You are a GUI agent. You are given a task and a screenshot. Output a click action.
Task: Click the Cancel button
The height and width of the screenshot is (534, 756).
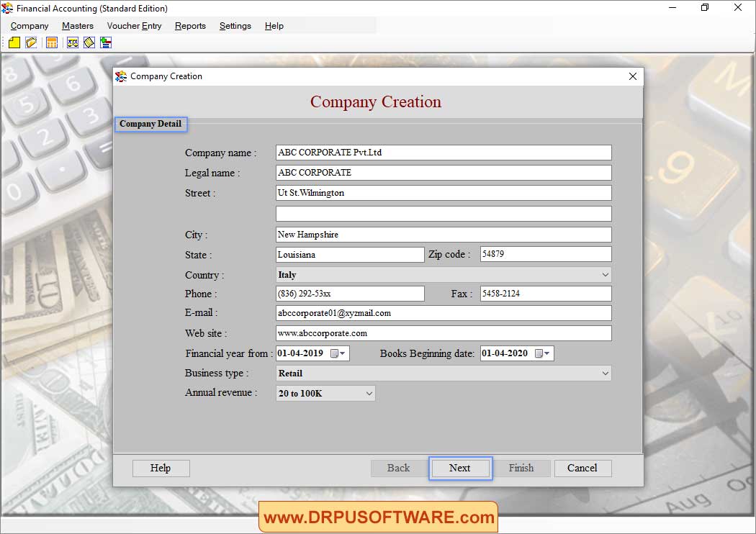[x=582, y=469]
